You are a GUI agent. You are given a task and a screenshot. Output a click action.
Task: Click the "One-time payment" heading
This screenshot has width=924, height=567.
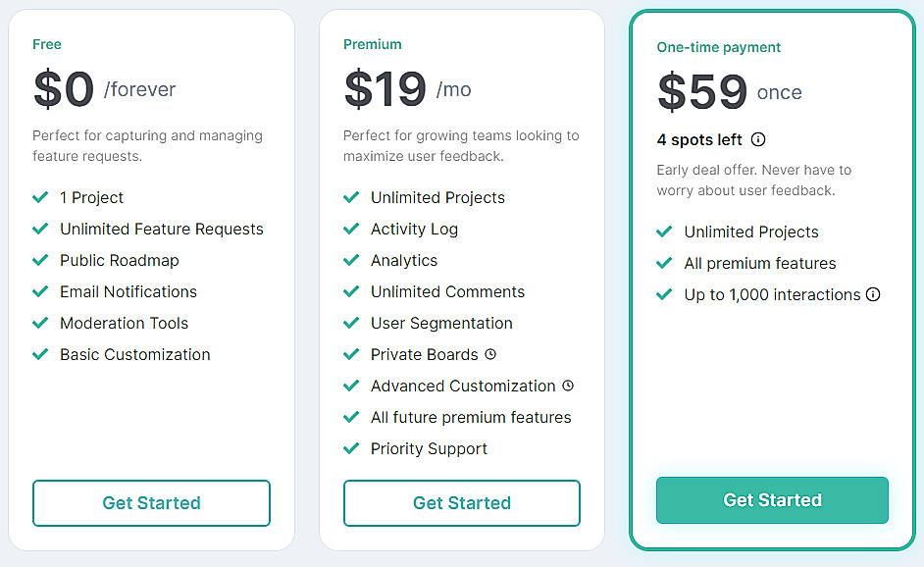click(718, 47)
